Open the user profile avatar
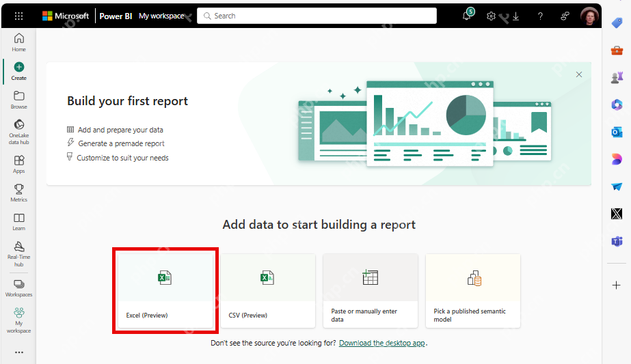This screenshot has height=364, width=631. point(589,16)
